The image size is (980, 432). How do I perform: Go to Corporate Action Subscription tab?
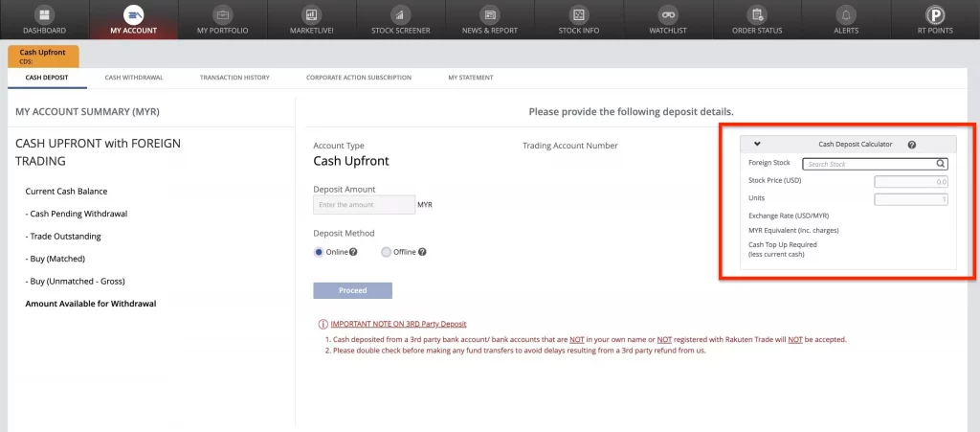358,77
